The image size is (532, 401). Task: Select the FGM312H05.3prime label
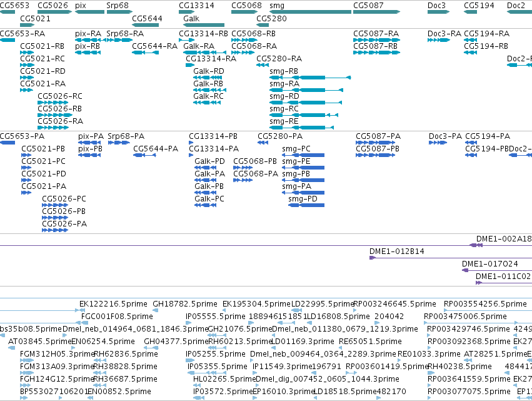point(57,354)
